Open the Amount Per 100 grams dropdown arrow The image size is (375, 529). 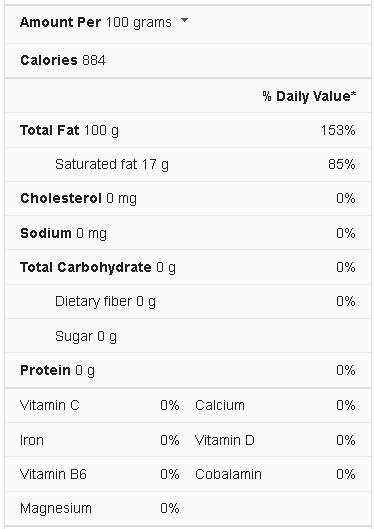[x=184, y=20]
